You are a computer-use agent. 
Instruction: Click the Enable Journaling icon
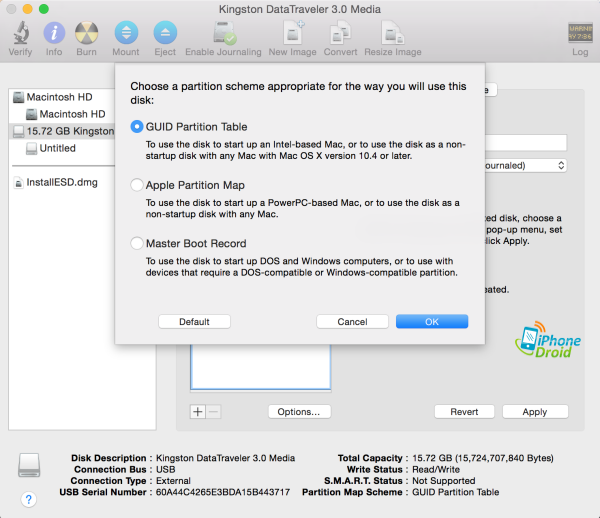224,33
